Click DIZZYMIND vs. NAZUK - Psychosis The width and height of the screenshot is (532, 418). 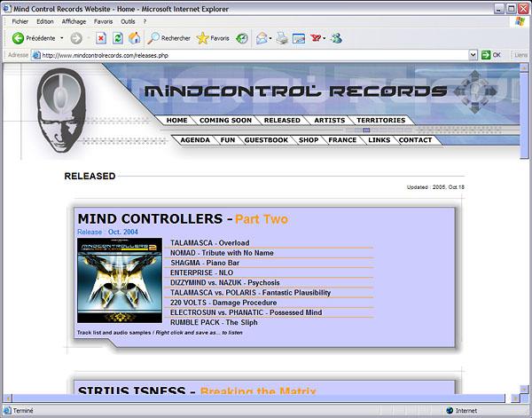click(x=225, y=282)
